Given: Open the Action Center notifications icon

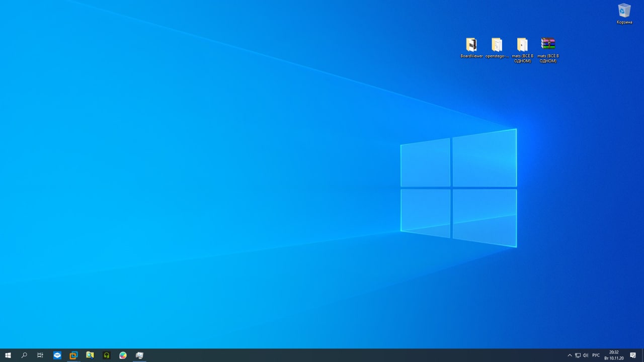Looking at the screenshot, I should (x=633, y=355).
